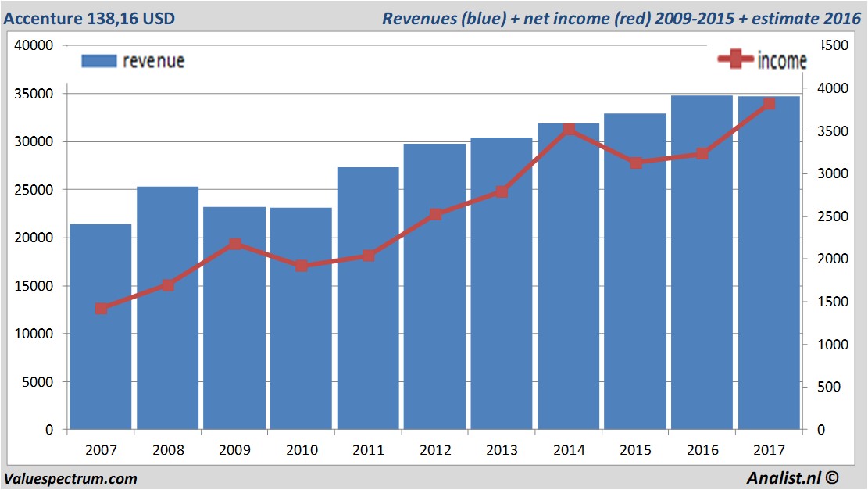Click the '2013' x-axis label

click(x=502, y=449)
